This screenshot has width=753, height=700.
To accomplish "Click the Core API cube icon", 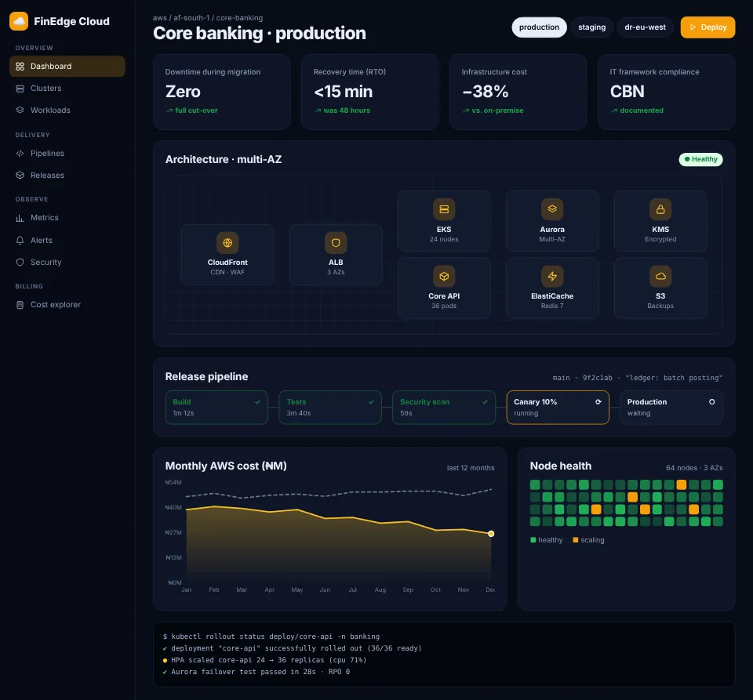I will tap(444, 277).
